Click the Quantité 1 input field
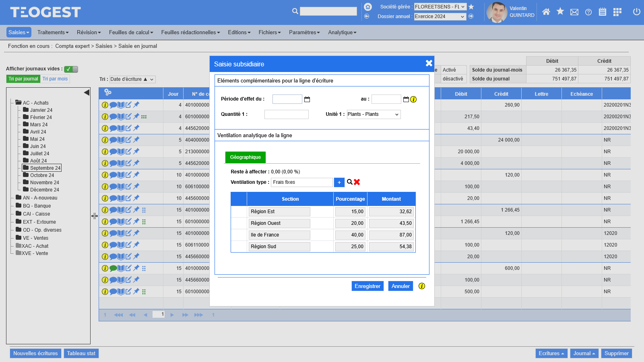 click(286, 115)
